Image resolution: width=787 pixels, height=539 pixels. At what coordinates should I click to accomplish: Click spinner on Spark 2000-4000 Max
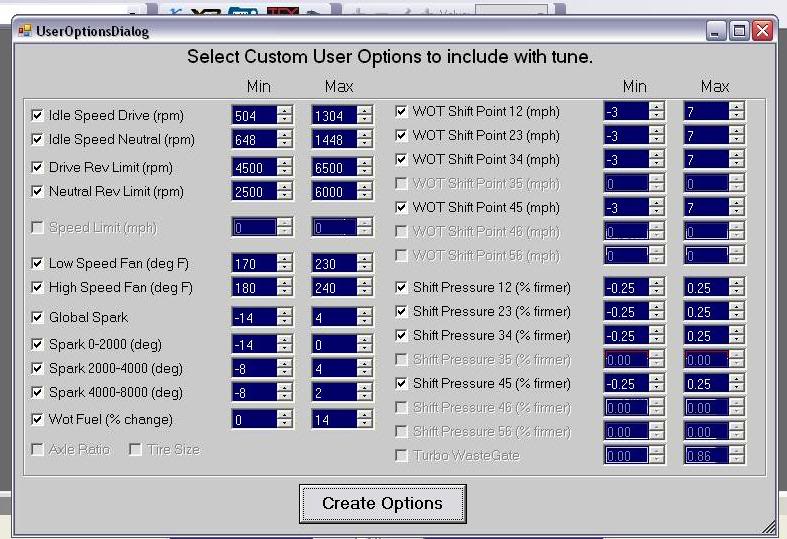tap(365, 369)
